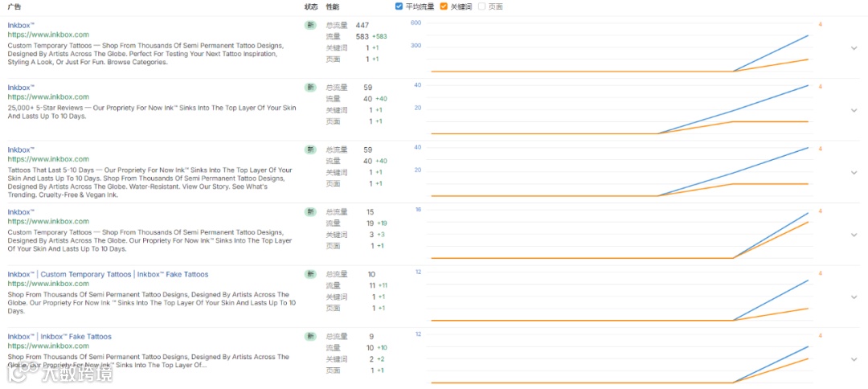Expand the 'Tattoos That Last 5-10 Days' ad row

[854, 173]
